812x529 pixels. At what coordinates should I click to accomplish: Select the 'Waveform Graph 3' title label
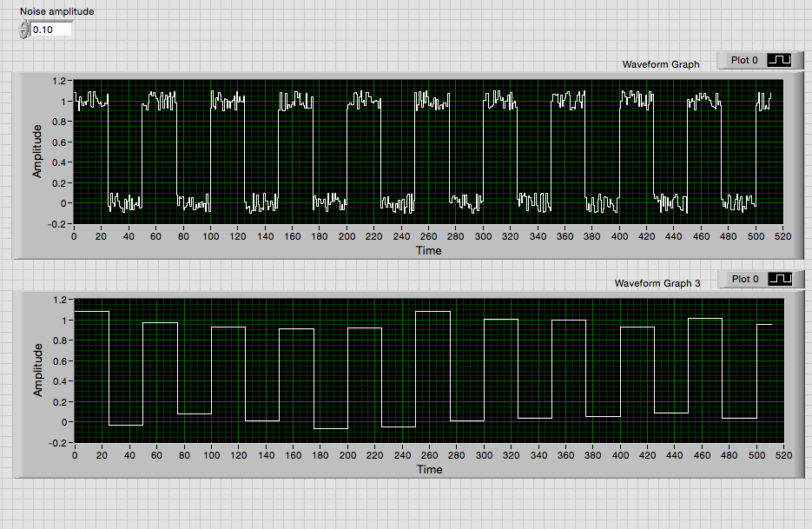657,283
